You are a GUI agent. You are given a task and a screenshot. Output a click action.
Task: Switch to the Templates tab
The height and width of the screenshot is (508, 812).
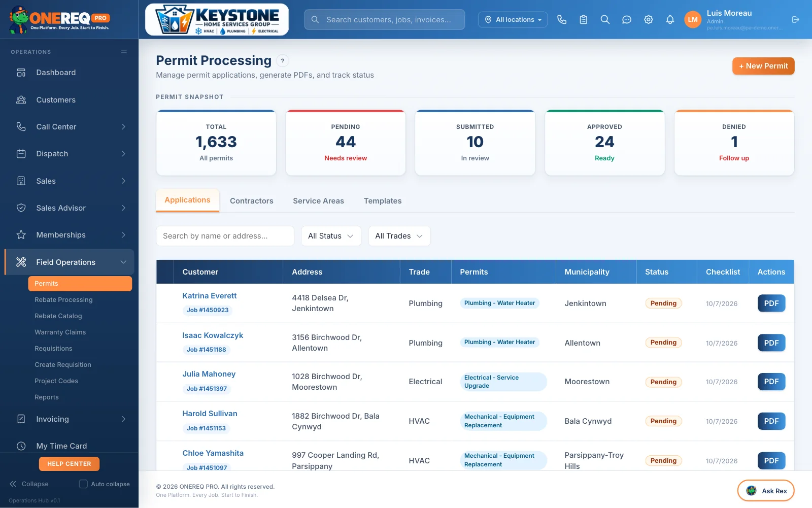tap(383, 201)
